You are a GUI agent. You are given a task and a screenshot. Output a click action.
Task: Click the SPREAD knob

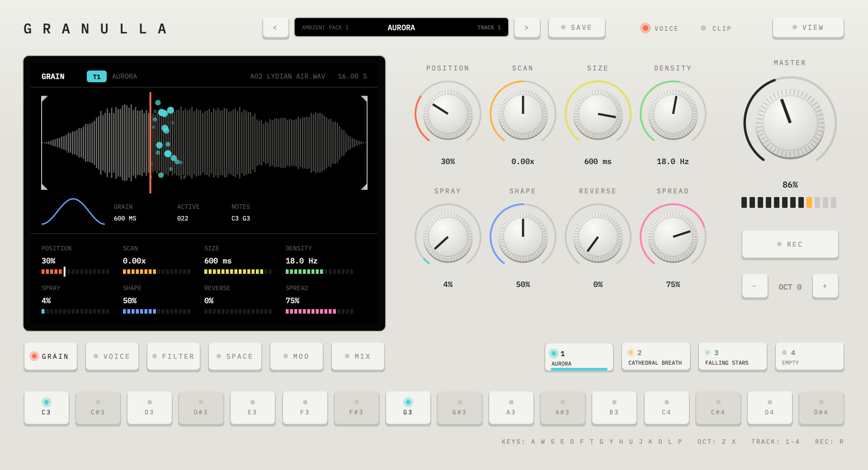point(673,237)
